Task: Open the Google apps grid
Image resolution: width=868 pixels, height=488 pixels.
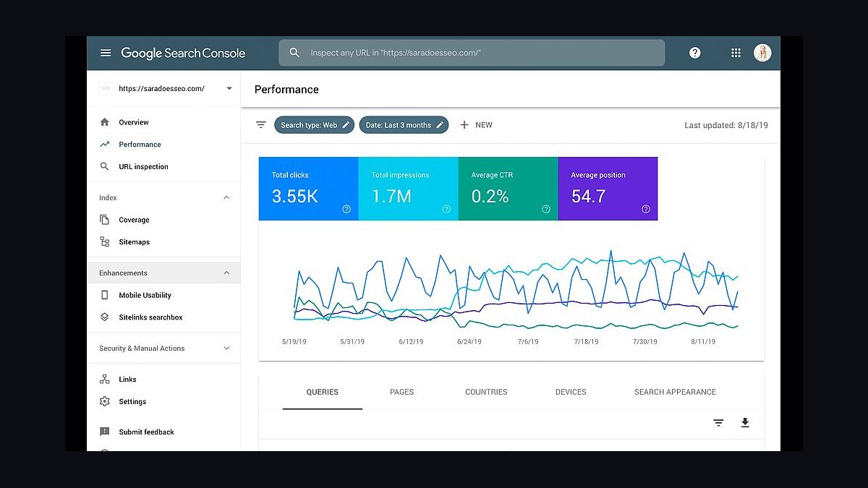Action: pyautogui.click(x=736, y=53)
